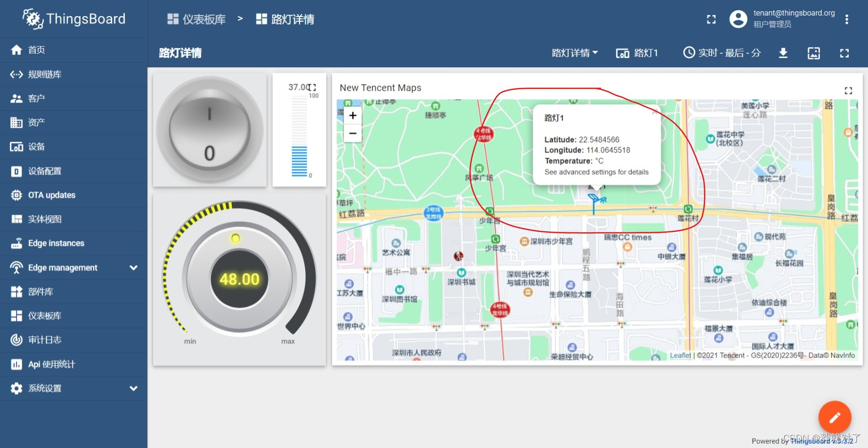868x448 pixels.
Task: Toggle the round power switch
Action: click(x=209, y=129)
